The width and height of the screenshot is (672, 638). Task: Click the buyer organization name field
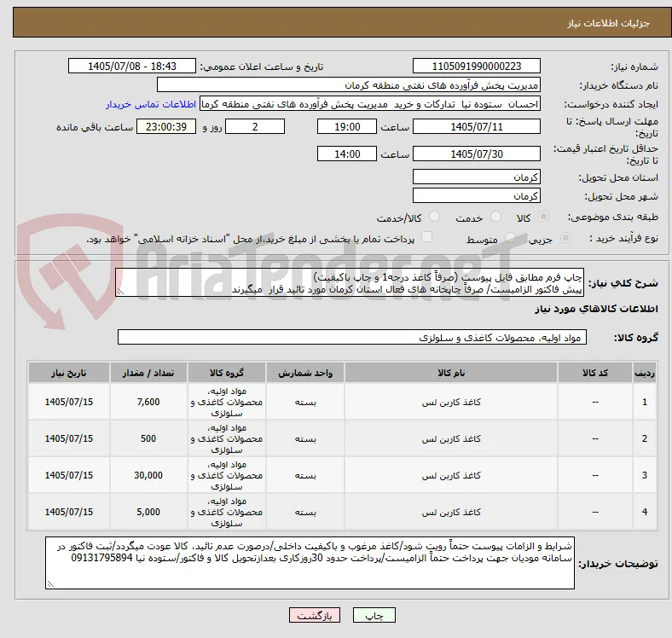point(348,85)
